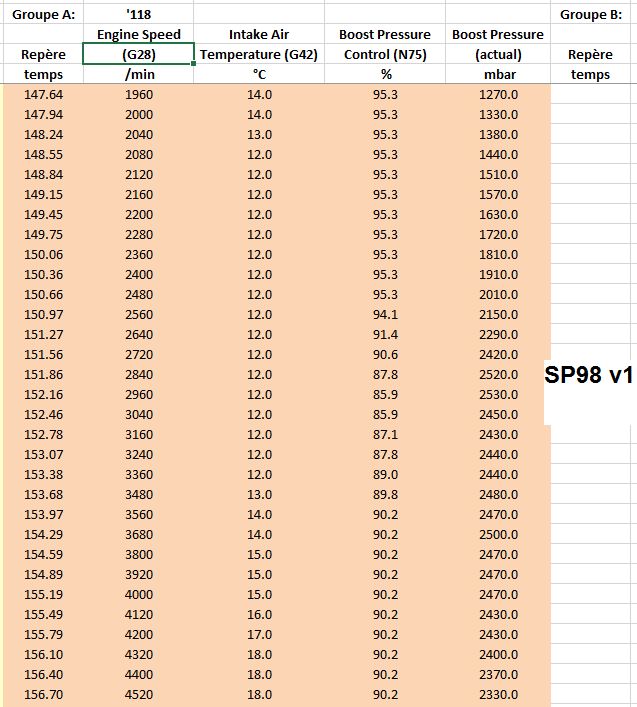Click the 'Intake Air' header cell
The height and width of the screenshot is (707, 637).
[x=259, y=34]
